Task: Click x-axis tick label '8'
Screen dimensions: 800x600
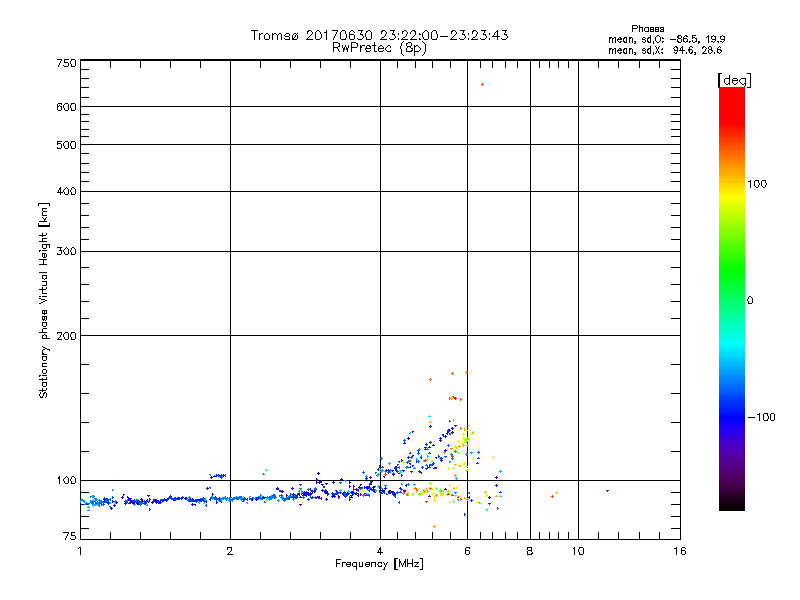Action: point(530,551)
